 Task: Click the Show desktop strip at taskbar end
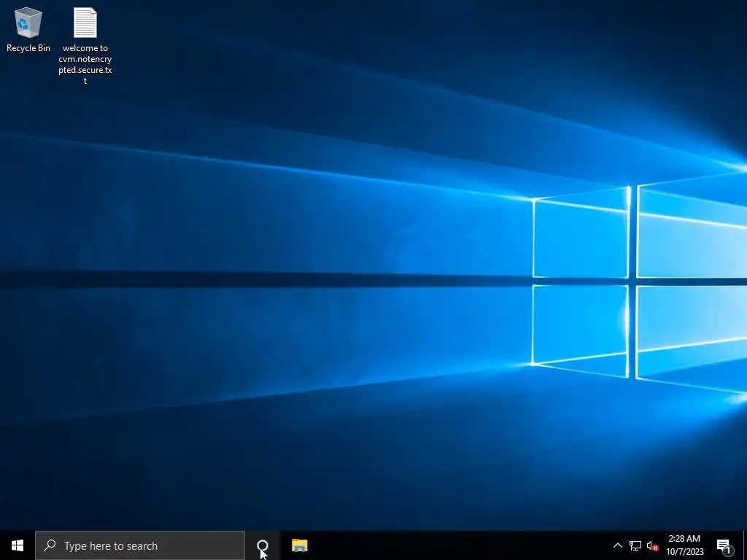(x=744, y=545)
